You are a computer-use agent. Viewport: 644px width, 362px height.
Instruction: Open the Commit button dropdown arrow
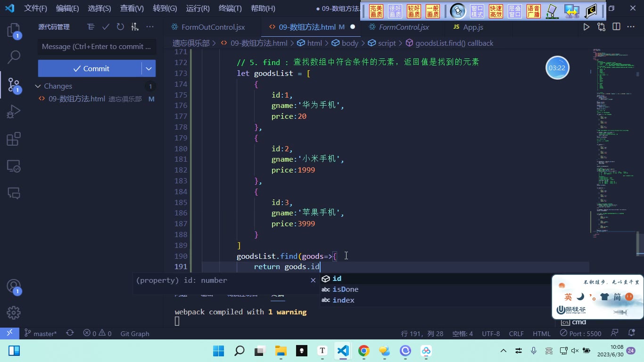click(149, 68)
